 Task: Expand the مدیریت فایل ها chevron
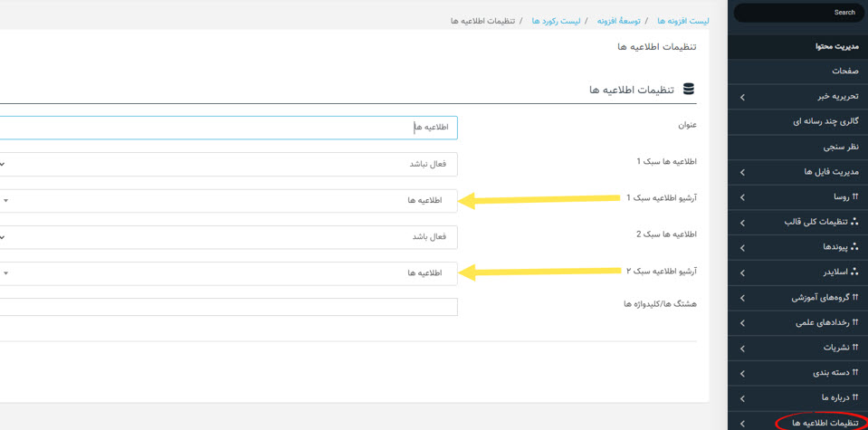tap(742, 172)
